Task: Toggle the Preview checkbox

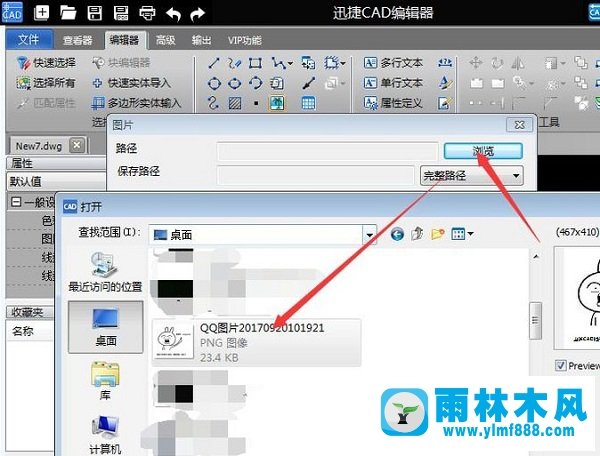Action: coord(560,365)
